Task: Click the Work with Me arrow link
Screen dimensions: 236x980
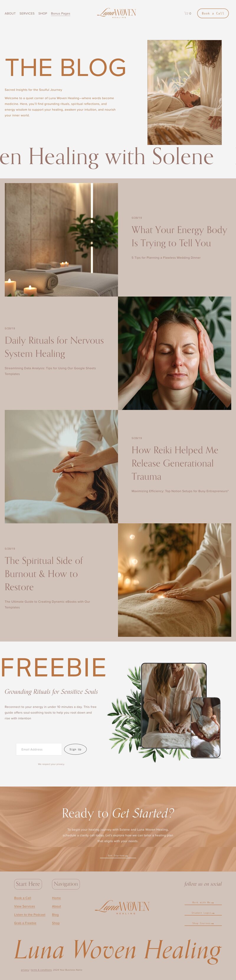Action: click(x=203, y=902)
